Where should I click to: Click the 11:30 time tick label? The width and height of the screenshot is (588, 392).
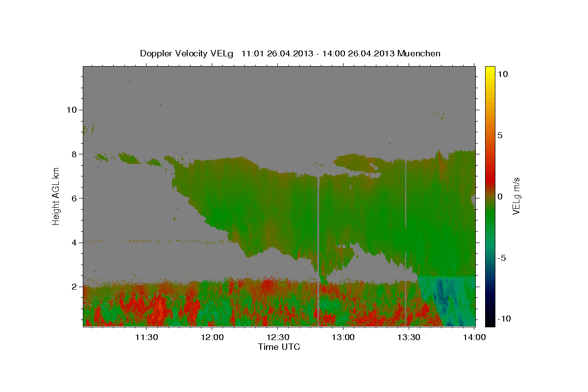147,337
